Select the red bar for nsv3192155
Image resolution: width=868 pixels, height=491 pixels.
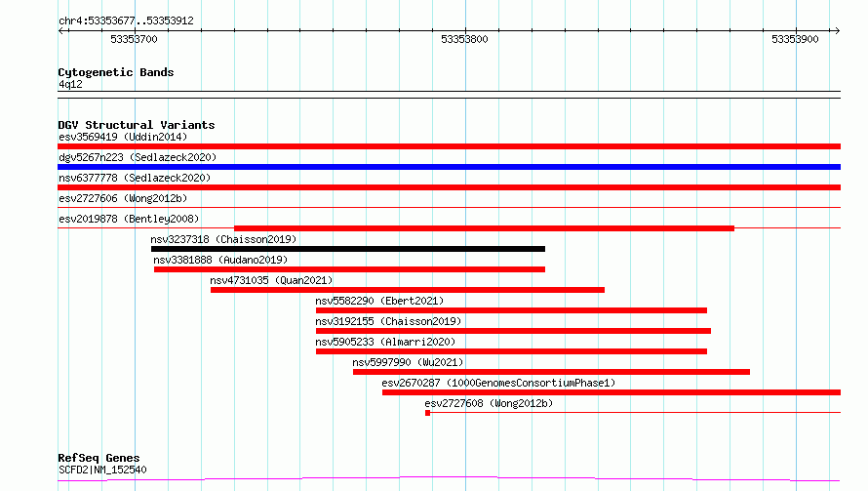click(x=513, y=331)
